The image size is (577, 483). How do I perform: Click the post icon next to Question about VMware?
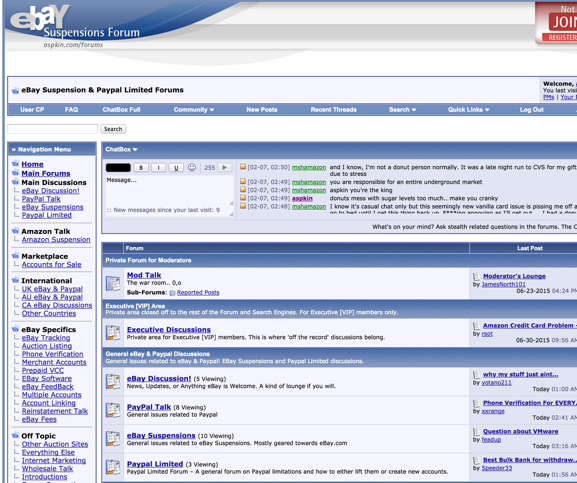tap(477, 432)
